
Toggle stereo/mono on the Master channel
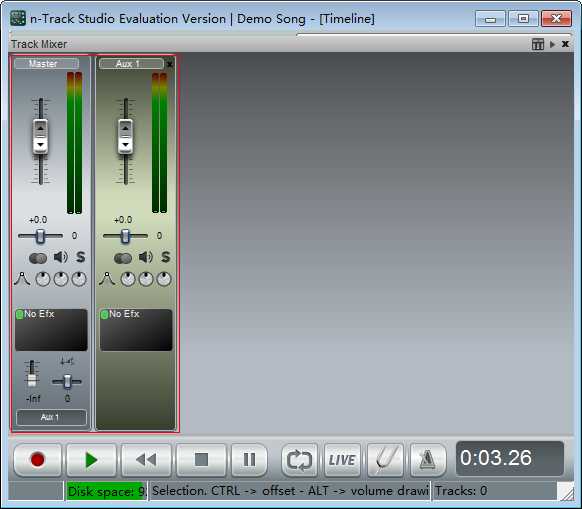(x=38, y=258)
